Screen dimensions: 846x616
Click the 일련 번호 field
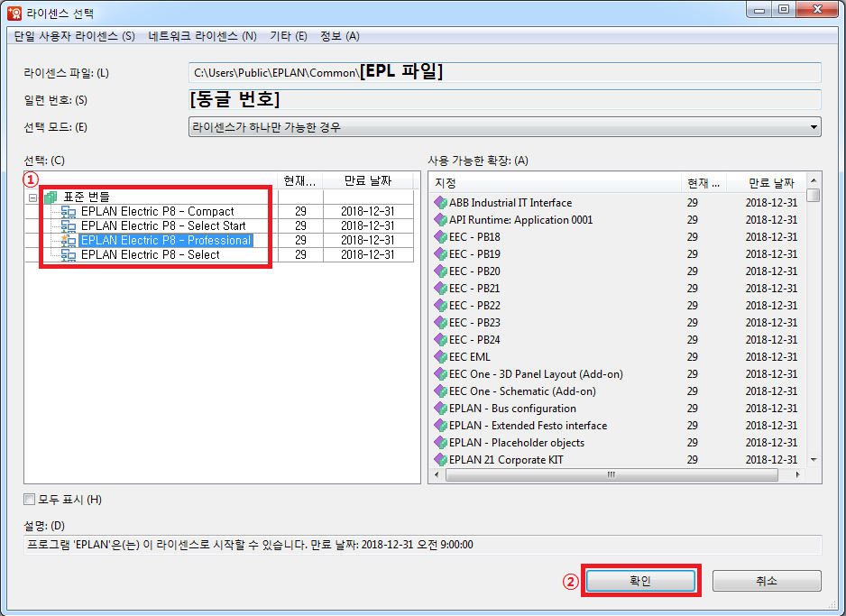(504, 99)
